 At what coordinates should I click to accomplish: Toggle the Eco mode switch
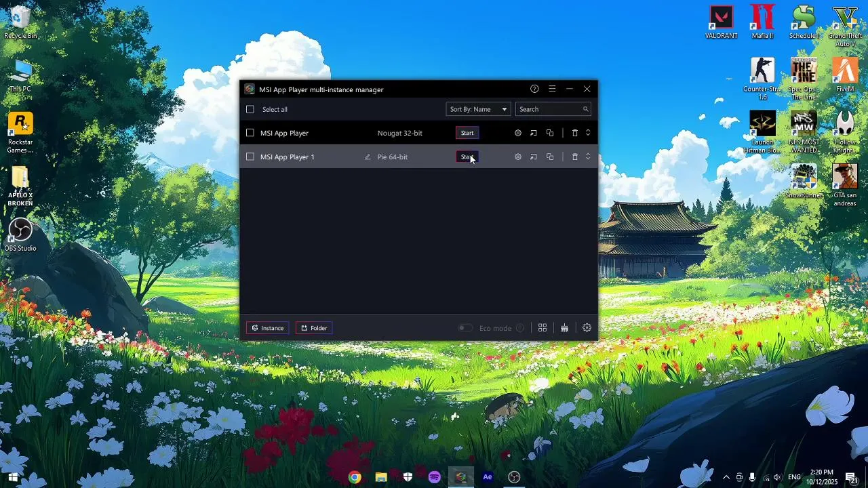coord(465,328)
